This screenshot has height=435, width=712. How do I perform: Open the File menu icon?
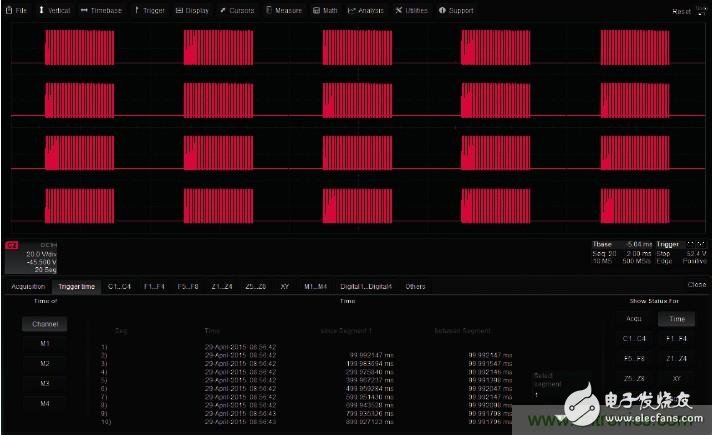click(x=8, y=10)
